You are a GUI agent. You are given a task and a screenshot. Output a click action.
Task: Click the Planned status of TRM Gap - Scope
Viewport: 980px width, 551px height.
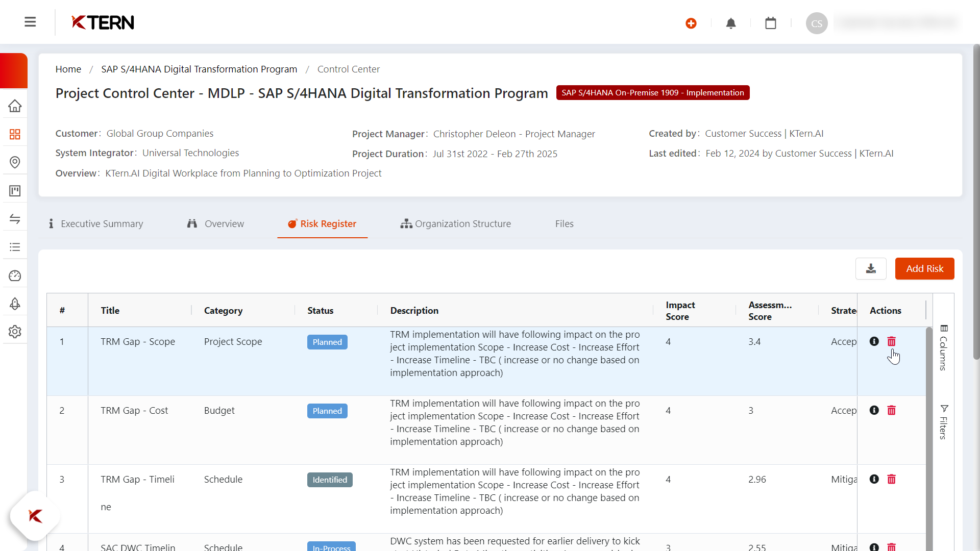pyautogui.click(x=327, y=342)
